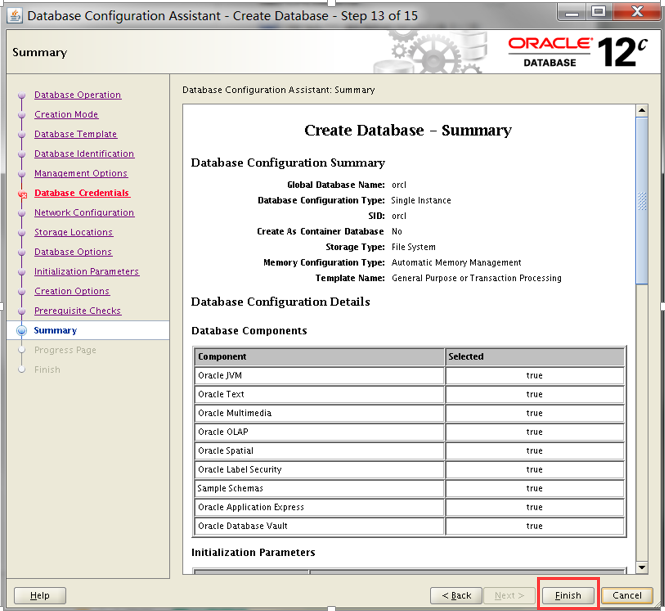Jump to Database Identification step
This screenshot has height=611, width=665.
pos(84,154)
